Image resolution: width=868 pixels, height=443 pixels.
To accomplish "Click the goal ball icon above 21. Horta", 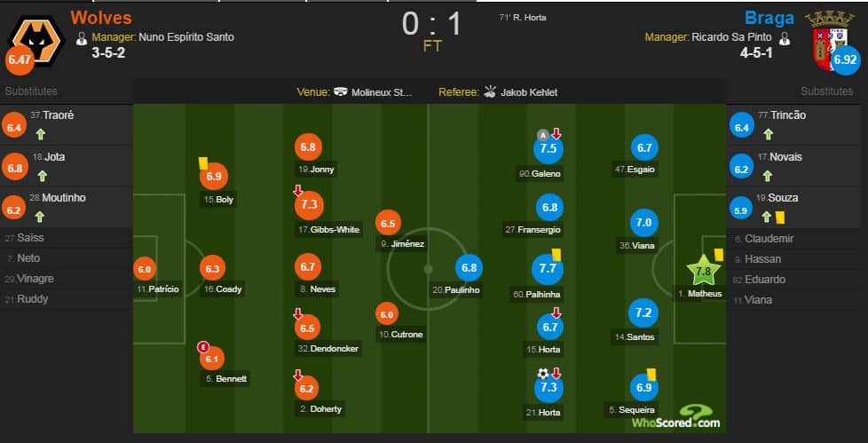I will pos(543,374).
